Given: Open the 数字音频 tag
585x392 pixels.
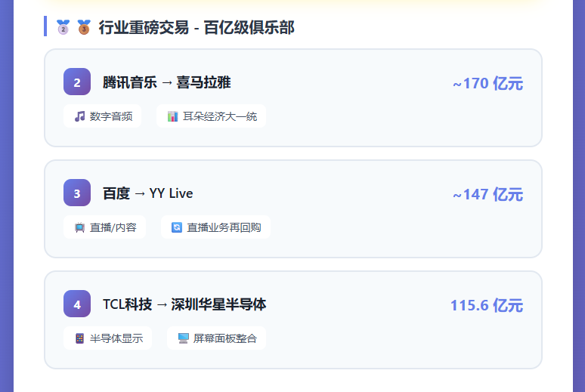Looking at the screenshot, I should coord(102,116).
